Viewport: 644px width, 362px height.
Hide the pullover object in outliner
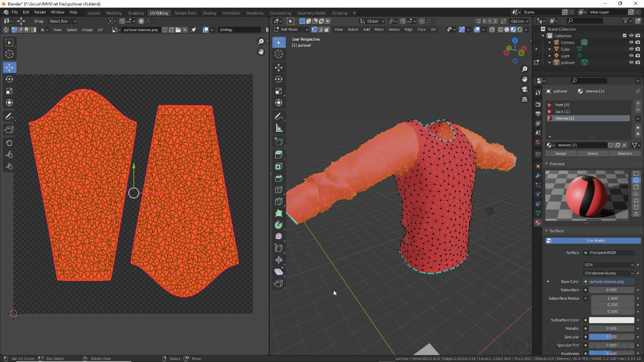pos(631,62)
